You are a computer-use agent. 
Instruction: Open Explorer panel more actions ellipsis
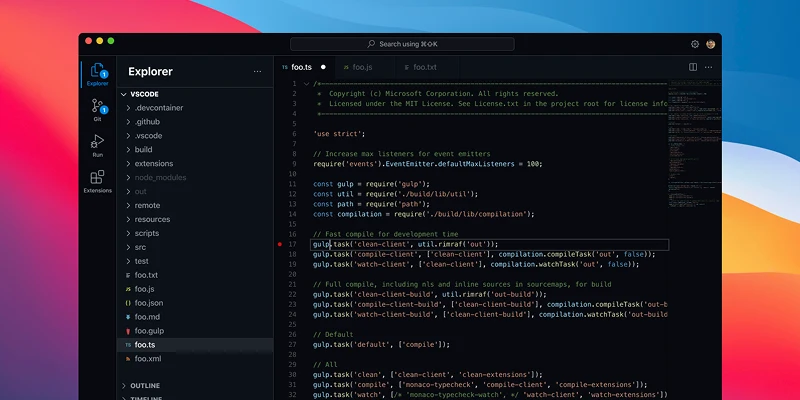pyautogui.click(x=257, y=71)
